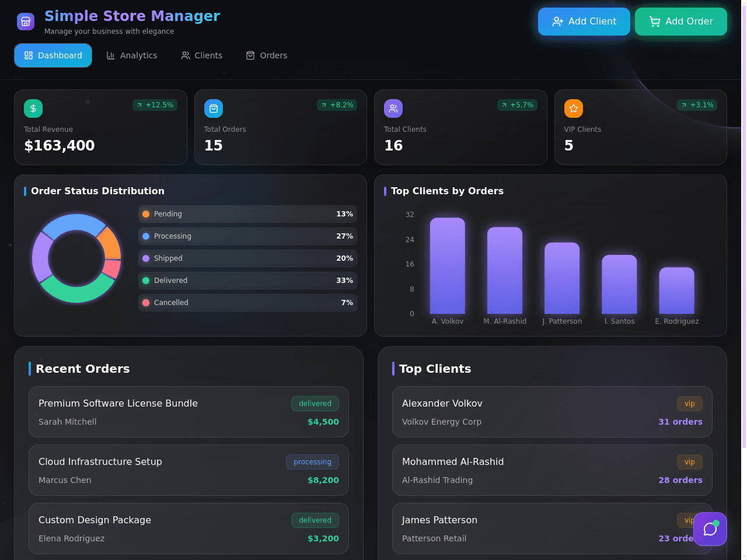Click the order status donut chart
The height and width of the screenshot is (560, 747).
[x=76, y=258]
